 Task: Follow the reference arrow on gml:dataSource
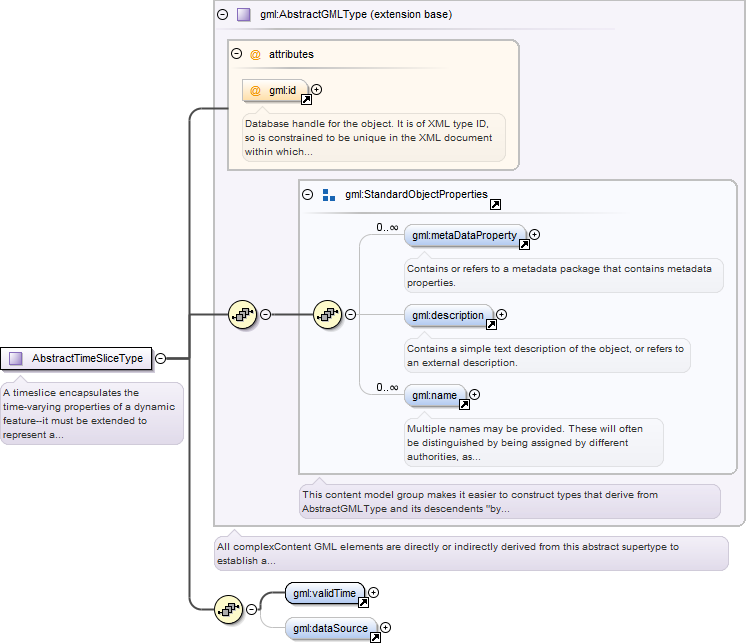click(375, 638)
